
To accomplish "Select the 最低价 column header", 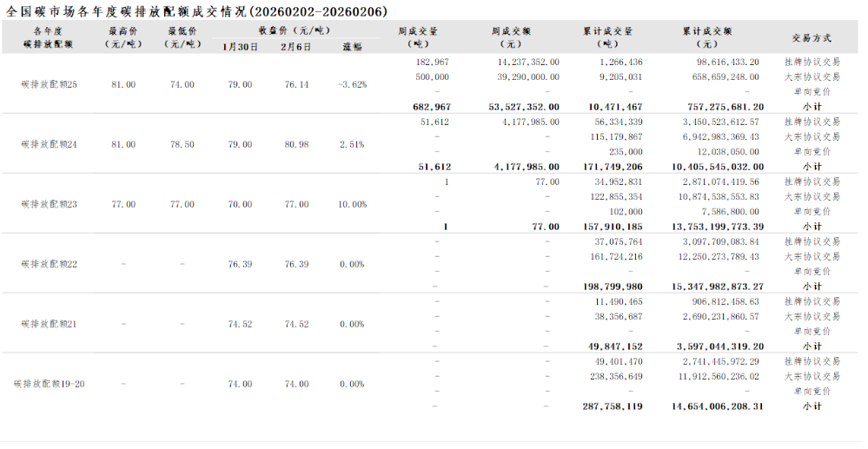I will pos(182,37).
